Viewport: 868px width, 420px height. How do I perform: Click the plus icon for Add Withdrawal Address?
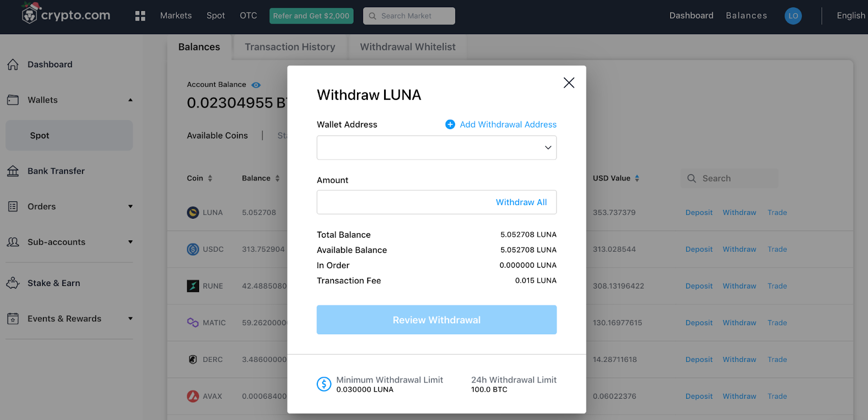(450, 124)
